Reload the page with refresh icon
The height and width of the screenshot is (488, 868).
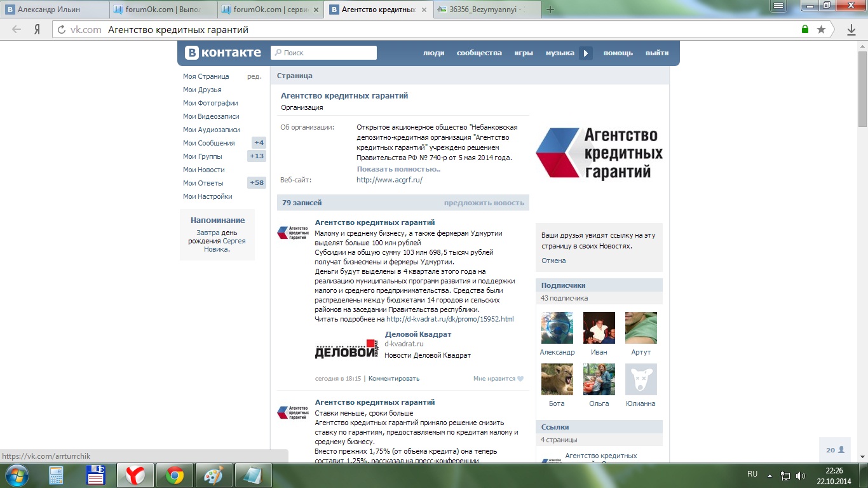(x=62, y=29)
